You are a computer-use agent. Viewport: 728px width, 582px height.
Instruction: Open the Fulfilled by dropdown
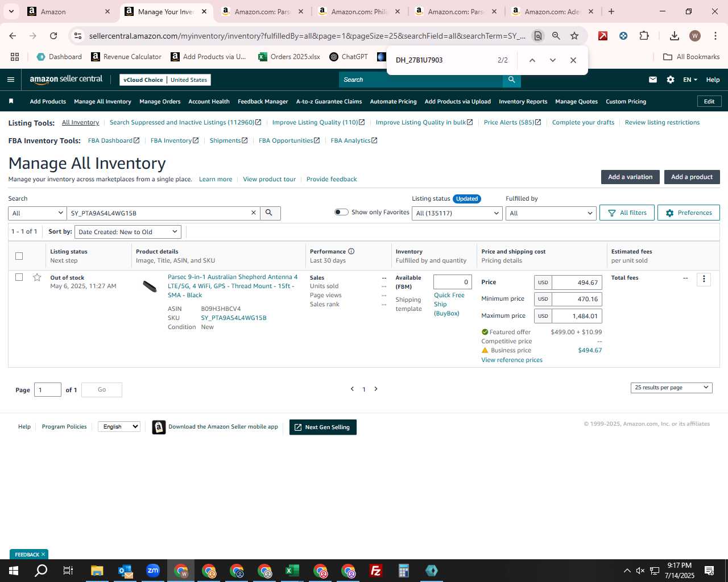point(551,213)
